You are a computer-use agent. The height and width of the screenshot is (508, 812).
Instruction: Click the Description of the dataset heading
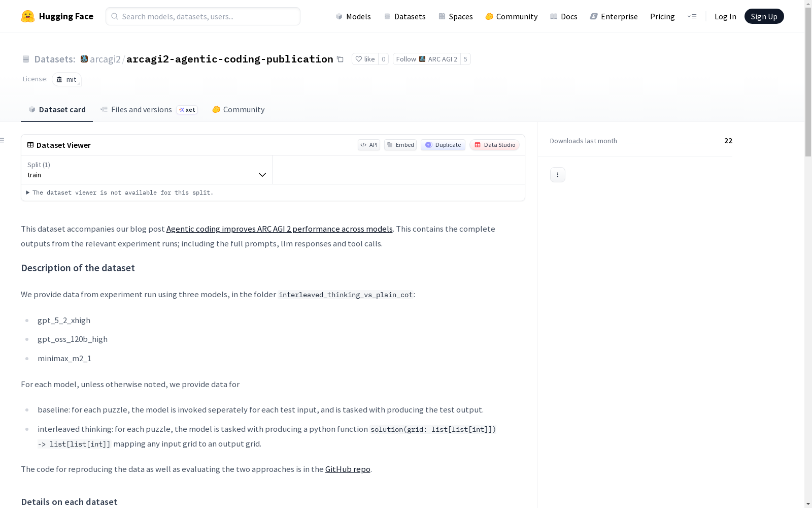(x=78, y=268)
